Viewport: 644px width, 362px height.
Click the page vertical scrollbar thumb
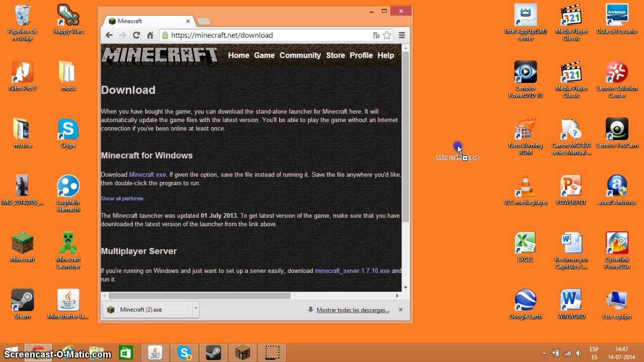[406, 136]
